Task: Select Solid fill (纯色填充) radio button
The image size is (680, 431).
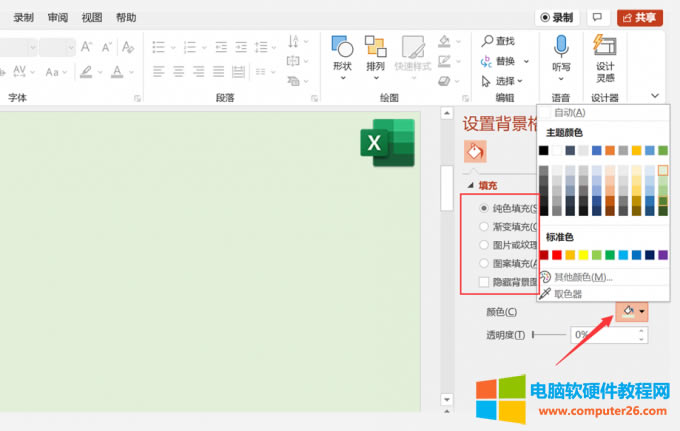Action: tap(485, 208)
